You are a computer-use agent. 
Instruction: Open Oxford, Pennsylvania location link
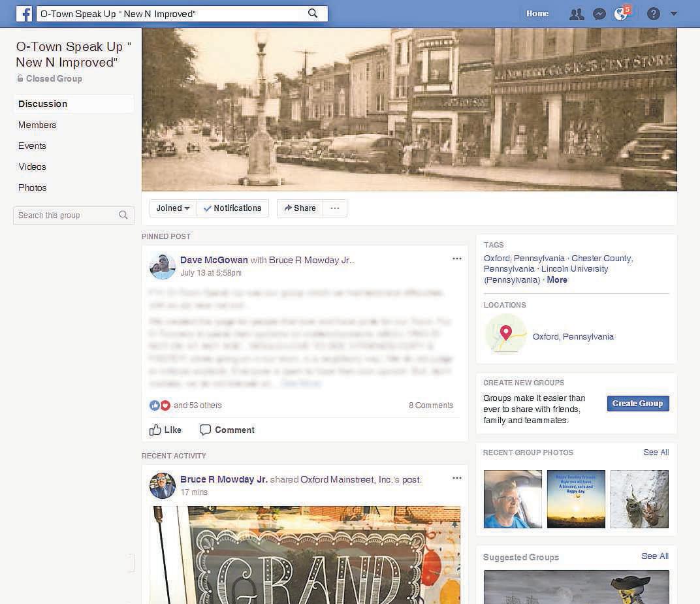[x=573, y=336]
